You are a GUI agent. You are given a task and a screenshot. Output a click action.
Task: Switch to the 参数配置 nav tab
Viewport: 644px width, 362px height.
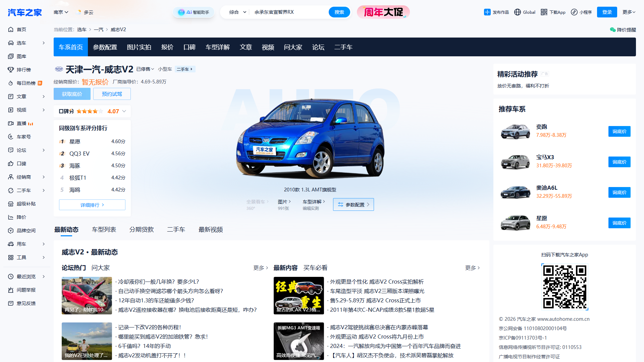point(105,47)
